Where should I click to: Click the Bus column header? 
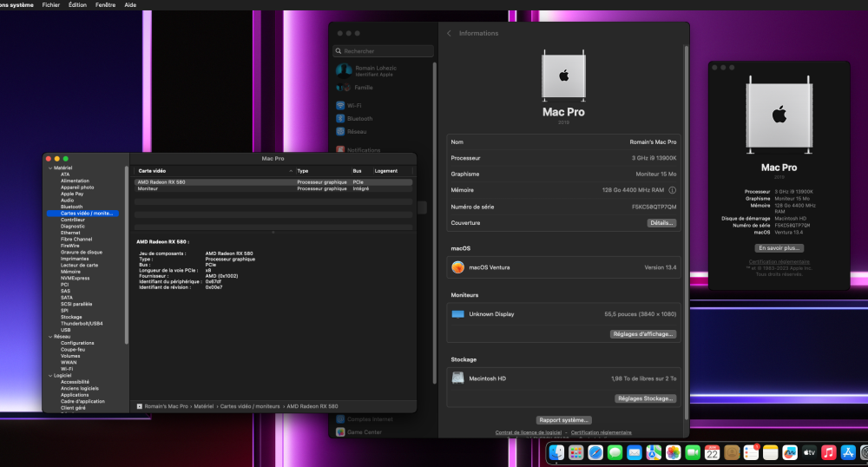[361, 171]
